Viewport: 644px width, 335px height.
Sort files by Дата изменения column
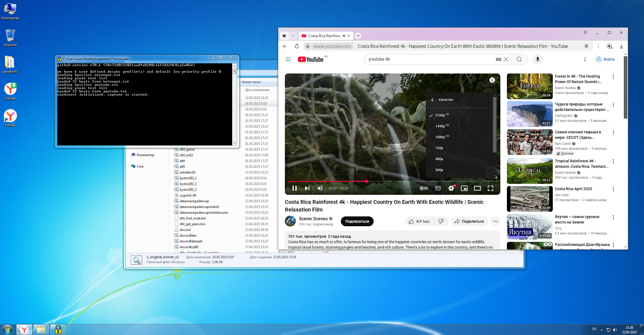point(257,90)
